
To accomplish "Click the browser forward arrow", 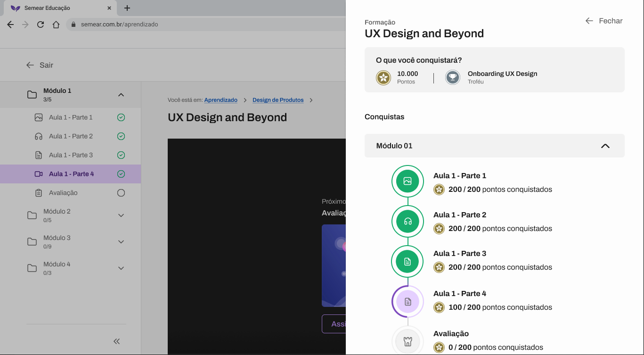I will click(x=25, y=25).
